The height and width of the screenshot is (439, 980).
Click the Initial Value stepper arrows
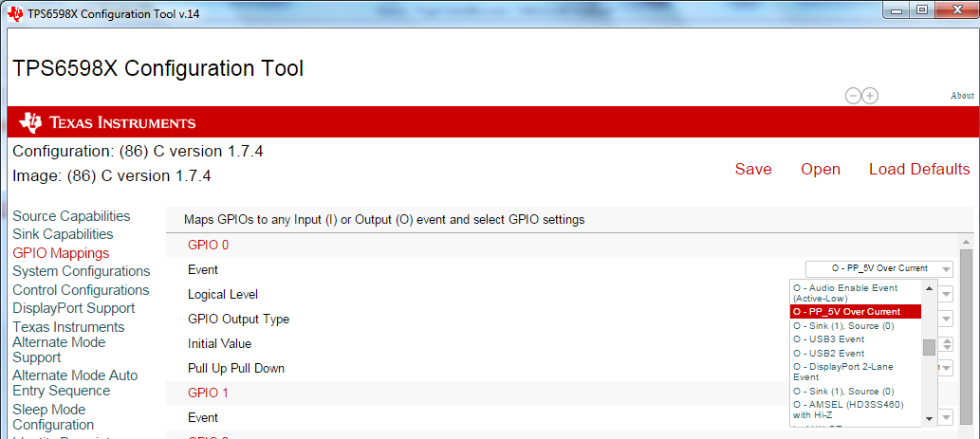pos(946,343)
